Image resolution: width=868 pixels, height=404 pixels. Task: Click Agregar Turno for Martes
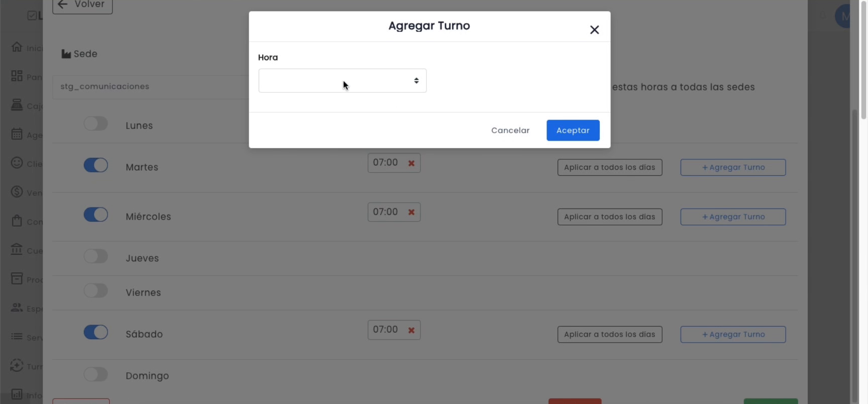(733, 167)
